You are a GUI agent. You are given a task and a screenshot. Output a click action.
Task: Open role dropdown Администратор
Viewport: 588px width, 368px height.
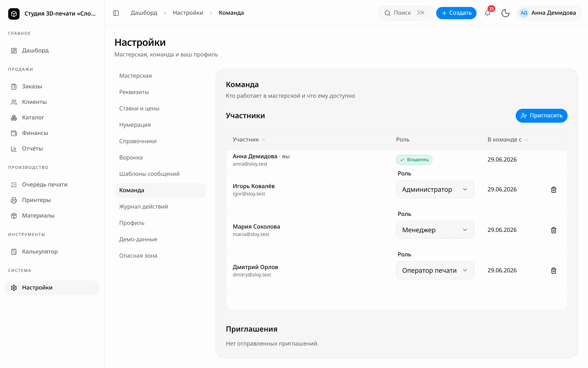[x=435, y=189]
